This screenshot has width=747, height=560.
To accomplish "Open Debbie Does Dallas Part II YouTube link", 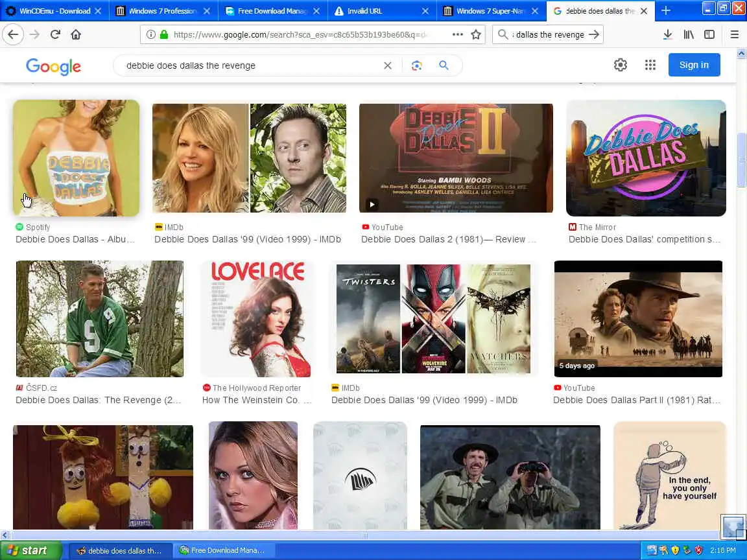I will [637, 400].
